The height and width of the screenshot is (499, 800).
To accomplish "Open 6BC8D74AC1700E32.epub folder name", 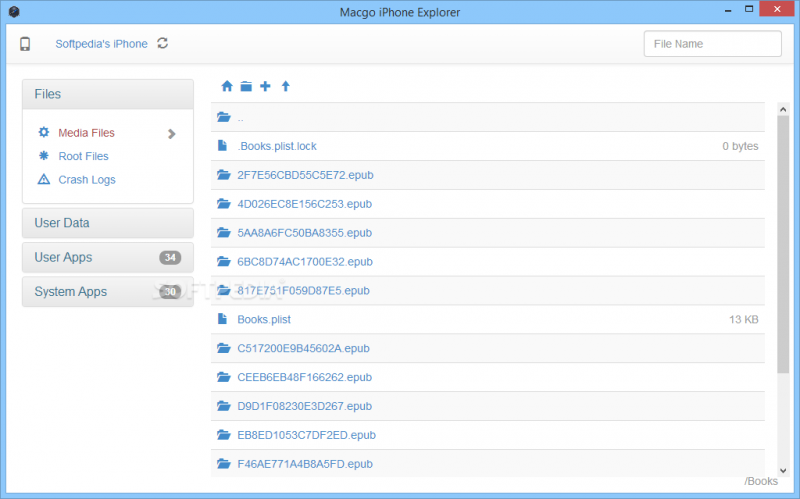I will (305, 262).
